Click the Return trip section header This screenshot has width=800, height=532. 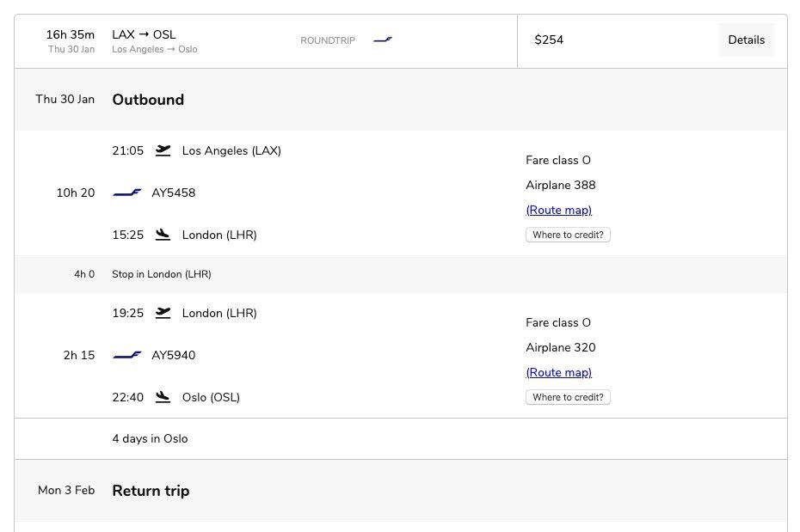coord(151,491)
